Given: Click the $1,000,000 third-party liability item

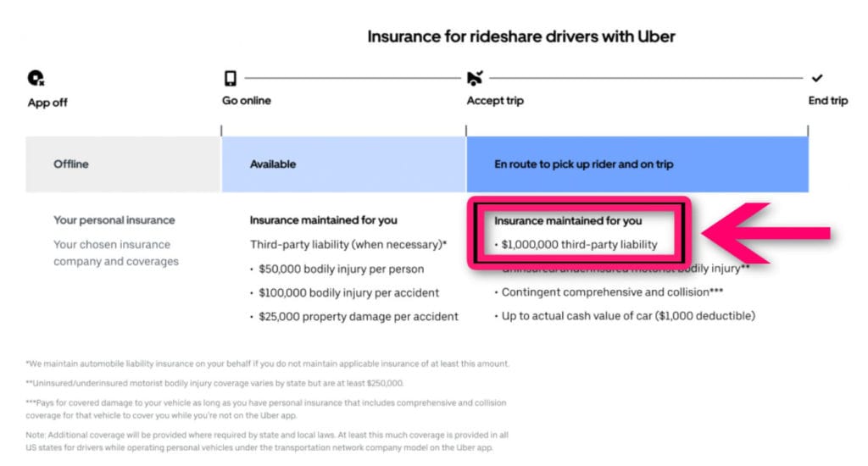Looking at the screenshot, I should pos(576,245).
